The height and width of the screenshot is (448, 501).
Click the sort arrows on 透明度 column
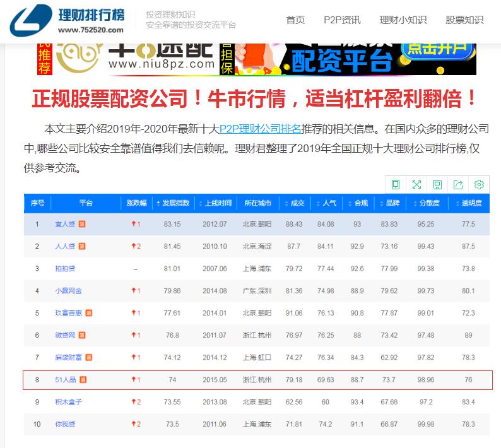(458, 203)
